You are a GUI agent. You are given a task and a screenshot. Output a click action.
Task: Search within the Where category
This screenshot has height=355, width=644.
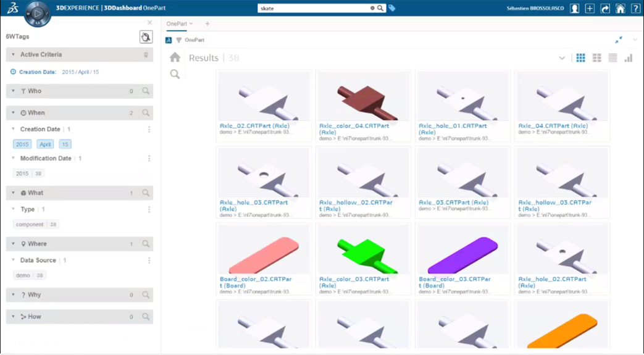pos(146,244)
